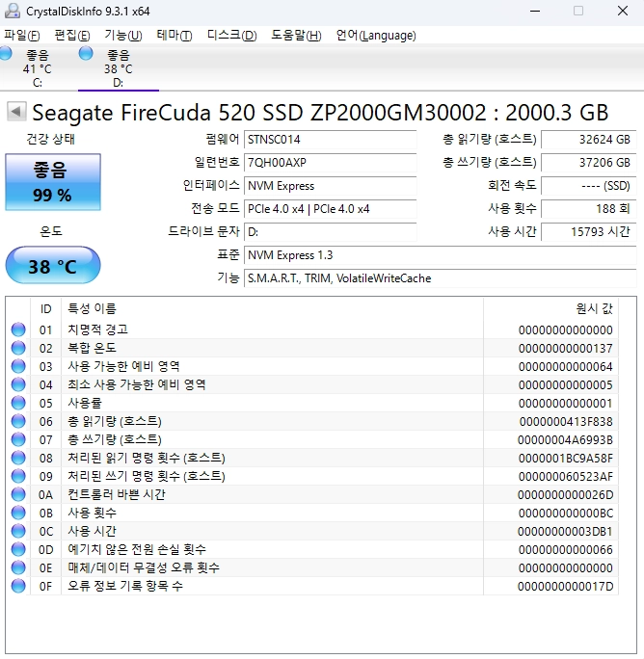The height and width of the screenshot is (659, 644).
Task: Click the 원시 값 column header
Action: coord(550,309)
